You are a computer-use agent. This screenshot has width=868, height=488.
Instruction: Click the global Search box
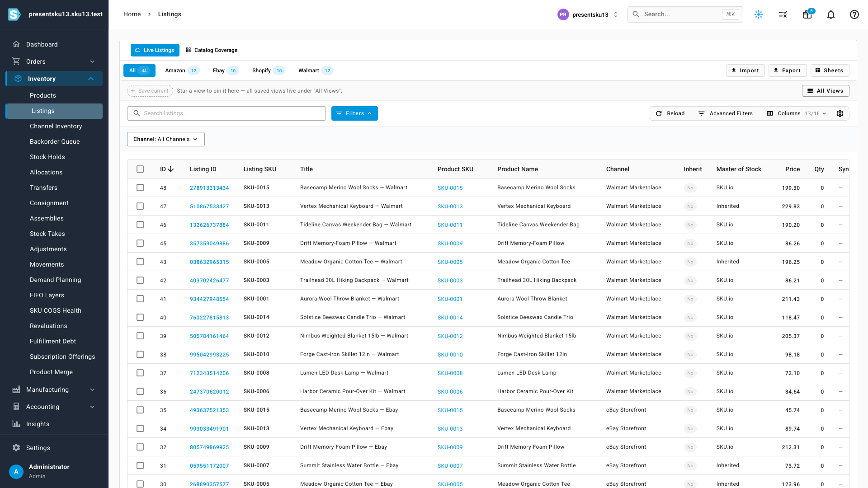pos(685,14)
